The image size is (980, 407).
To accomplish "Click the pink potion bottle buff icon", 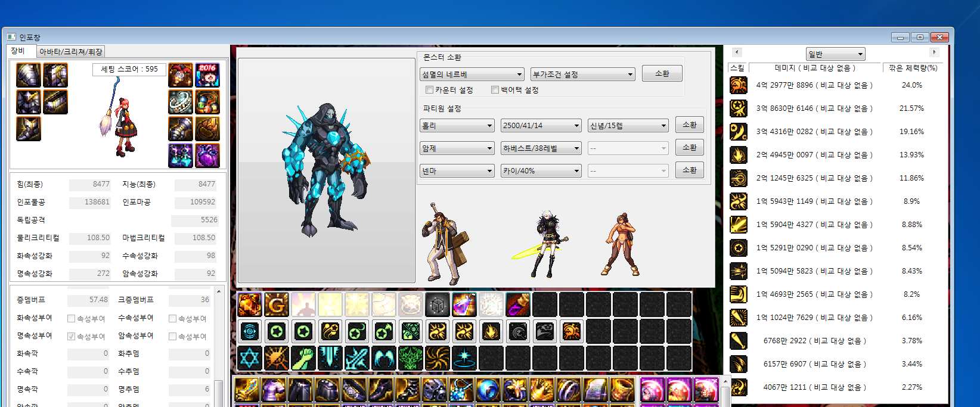I will (x=464, y=305).
